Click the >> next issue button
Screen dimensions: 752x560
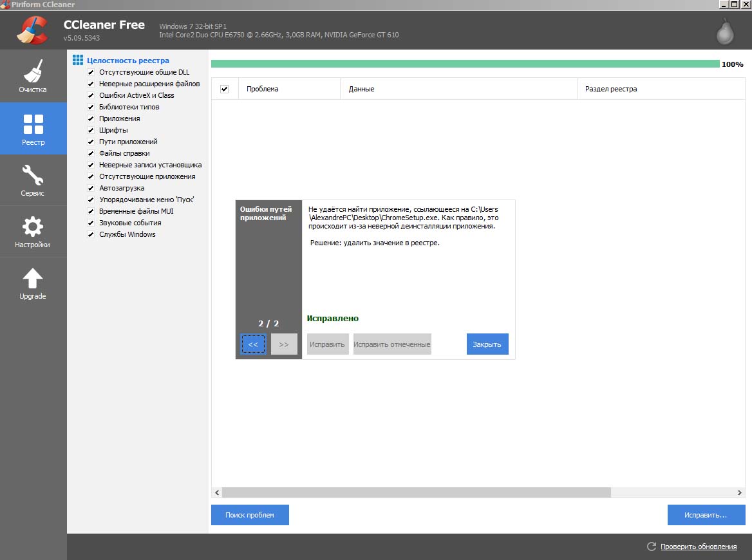click(284, 344)
